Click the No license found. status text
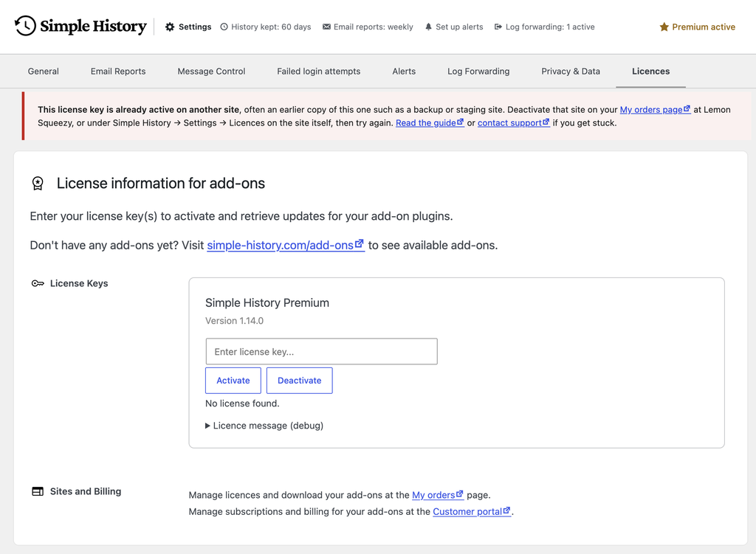Image resolution: width=756 pixels, height=554 pixels. pyautogui.click(x=242, y=404)
